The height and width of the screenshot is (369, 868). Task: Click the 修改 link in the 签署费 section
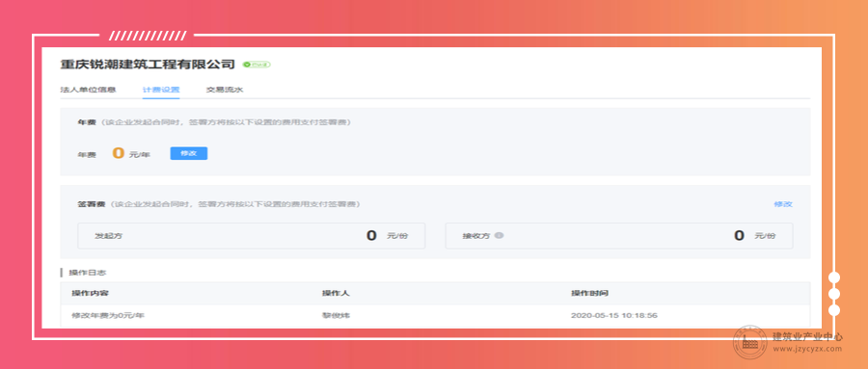(783, 204)
